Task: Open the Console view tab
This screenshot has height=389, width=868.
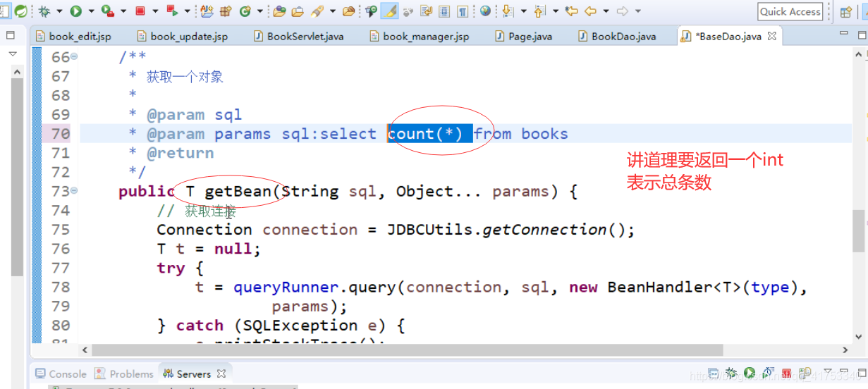Action: click(61, 374)
